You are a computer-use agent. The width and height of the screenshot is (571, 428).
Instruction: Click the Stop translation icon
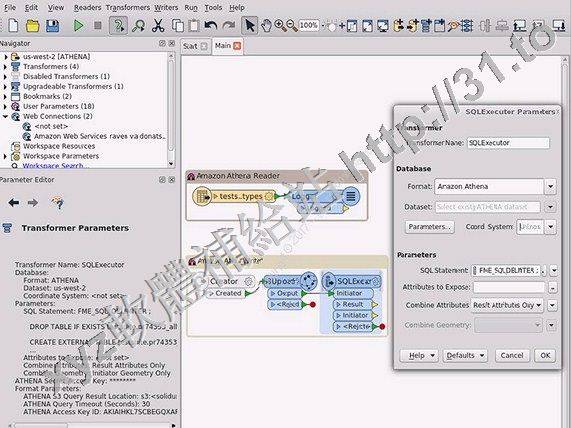(x=98, y=26)
